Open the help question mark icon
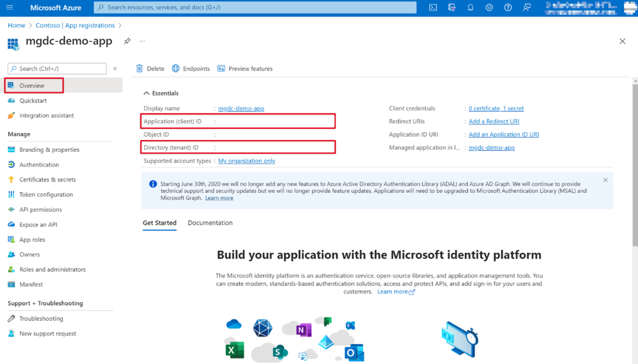Viewport: 638px width, 364px height. [508, 7]
